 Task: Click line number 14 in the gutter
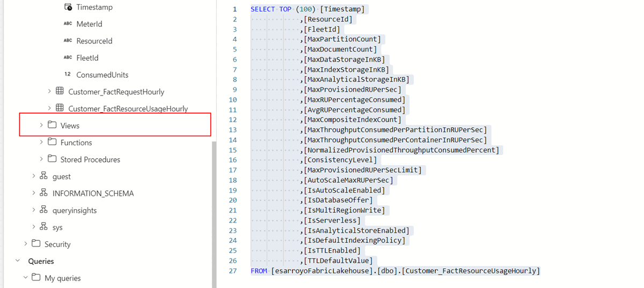click(232, 140)
